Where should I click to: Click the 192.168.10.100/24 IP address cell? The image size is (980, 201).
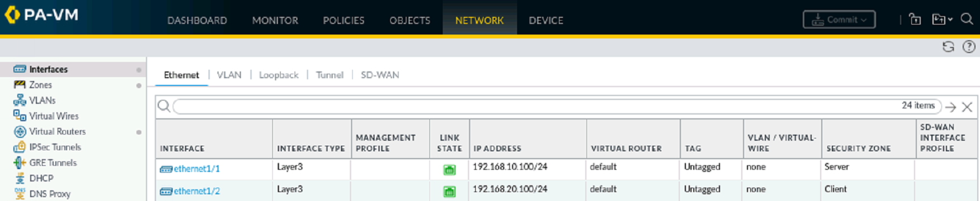[510, 166]
